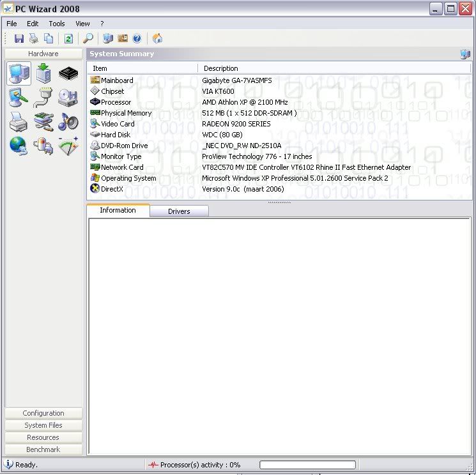Screen dimensions: 476x475
Task: Expand the Resources section
Action: [43, 437]
